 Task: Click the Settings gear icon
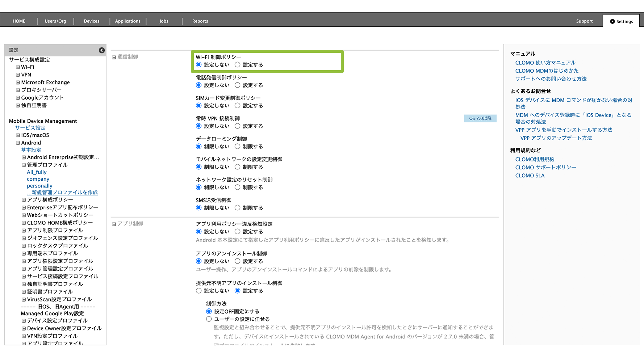click(612, 21)
